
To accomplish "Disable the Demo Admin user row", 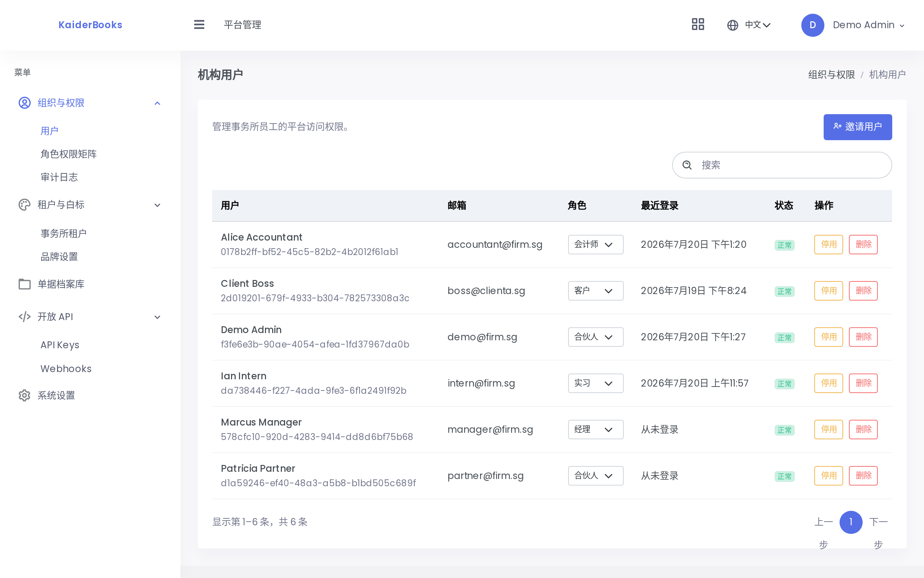I will pos(829,337).
